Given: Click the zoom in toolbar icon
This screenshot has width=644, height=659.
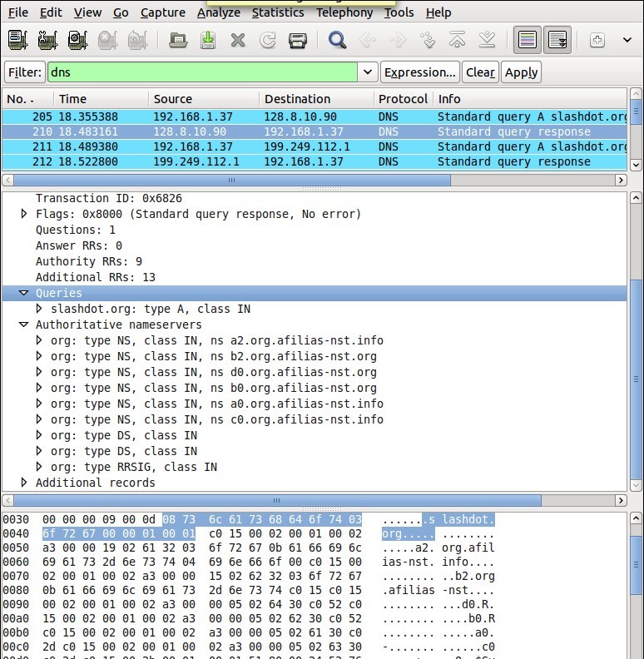Looking at the screenshot, I should tap(597, 40).
